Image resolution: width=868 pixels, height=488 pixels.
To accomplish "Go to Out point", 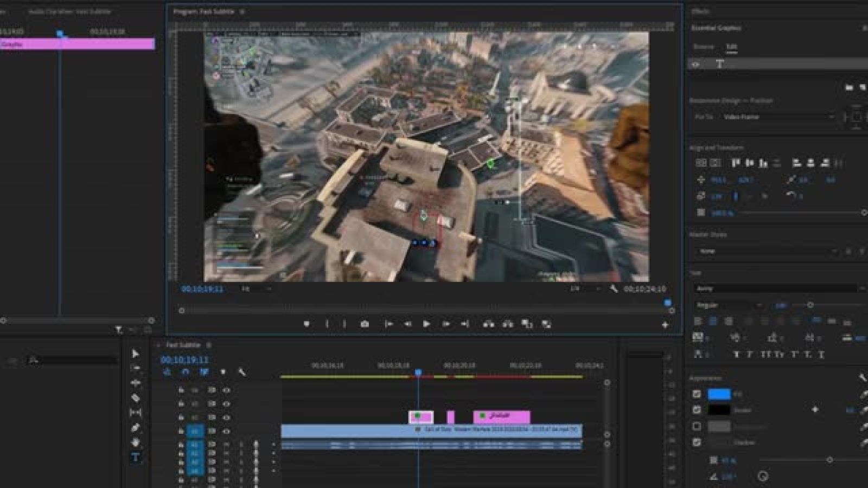I will point(465,324).
